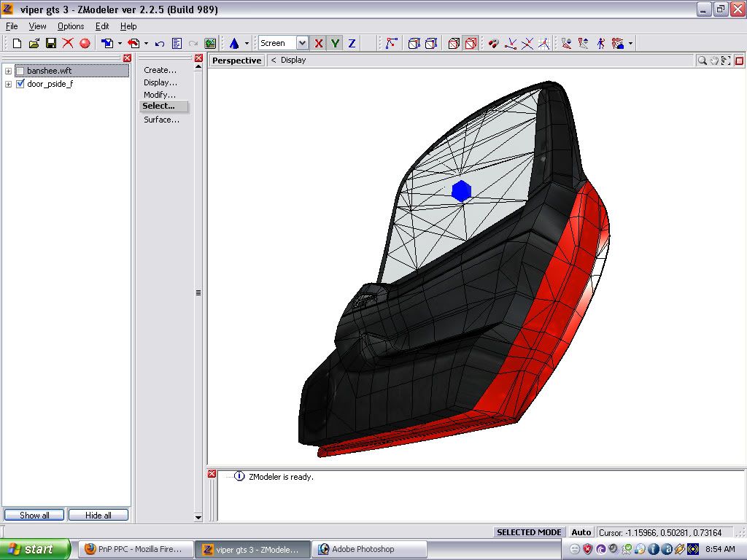Viewport: 747px width, 560px height.
Task: Click the Undo arrow icon
Action: [160, 44]
